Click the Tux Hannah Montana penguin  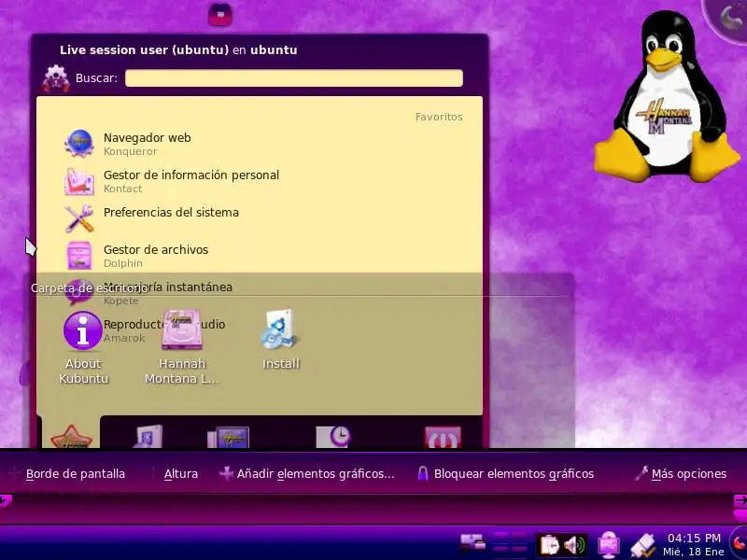click(x=666, y=96)
